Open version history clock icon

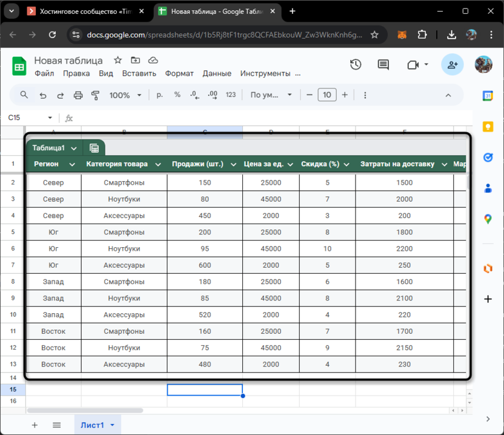coord(356,65)
